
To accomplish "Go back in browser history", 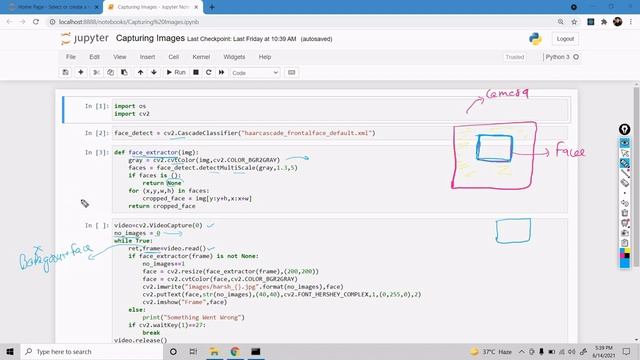I will 9,22.
